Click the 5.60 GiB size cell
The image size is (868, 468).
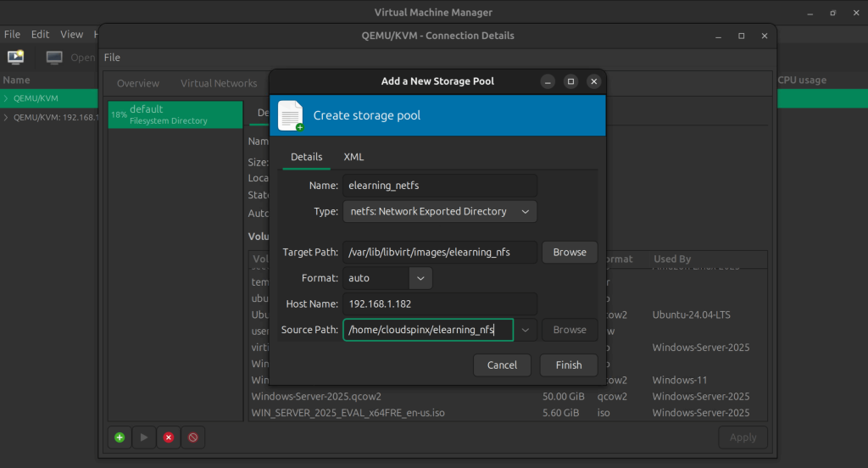(560, 413)
